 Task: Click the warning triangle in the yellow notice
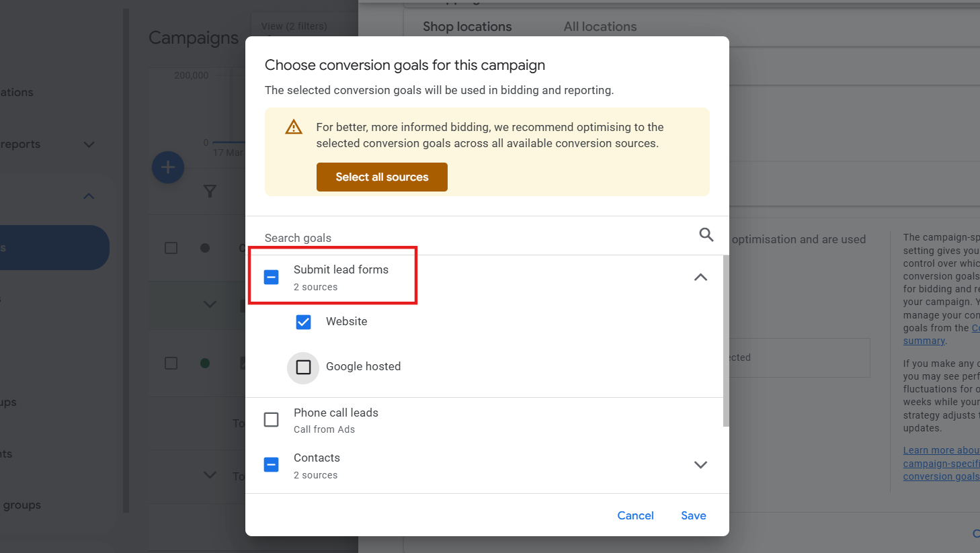pyautogui.click(x=294, y=126)
